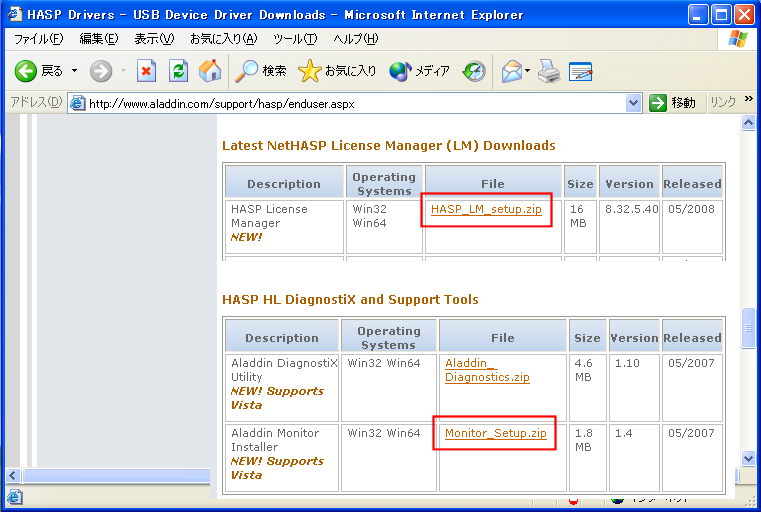Go to Home page icon
Viewport: 761px width, 512px height.
tap(210, 71)
